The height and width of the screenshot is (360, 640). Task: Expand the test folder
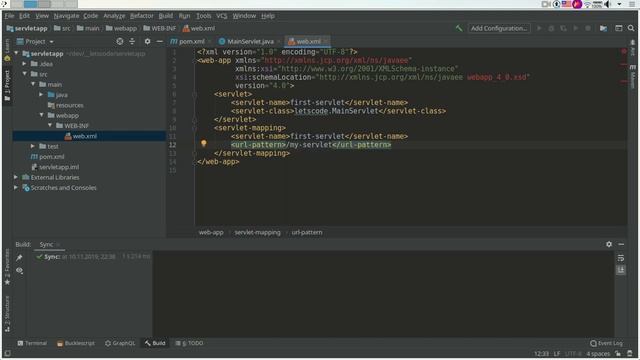(33, 146)
